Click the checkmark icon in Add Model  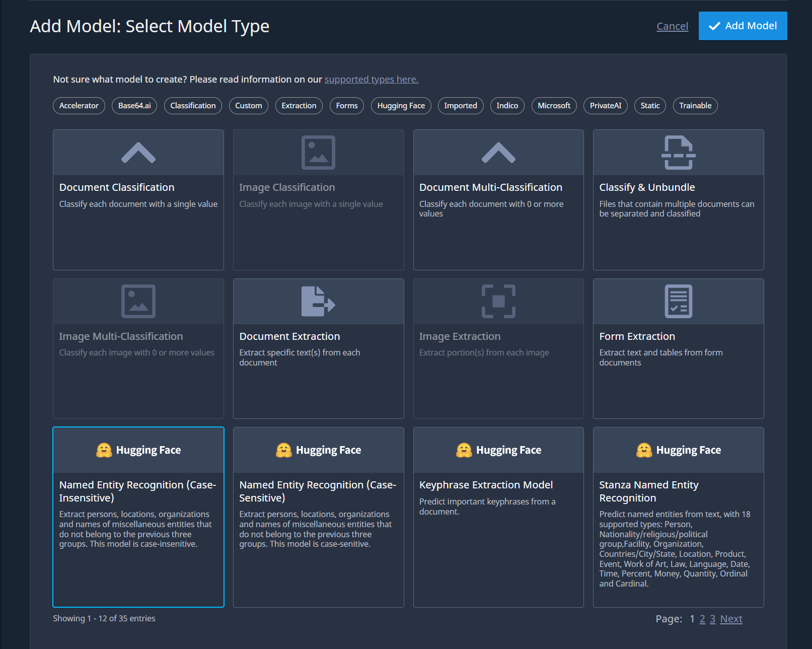[x=714, y=26]
